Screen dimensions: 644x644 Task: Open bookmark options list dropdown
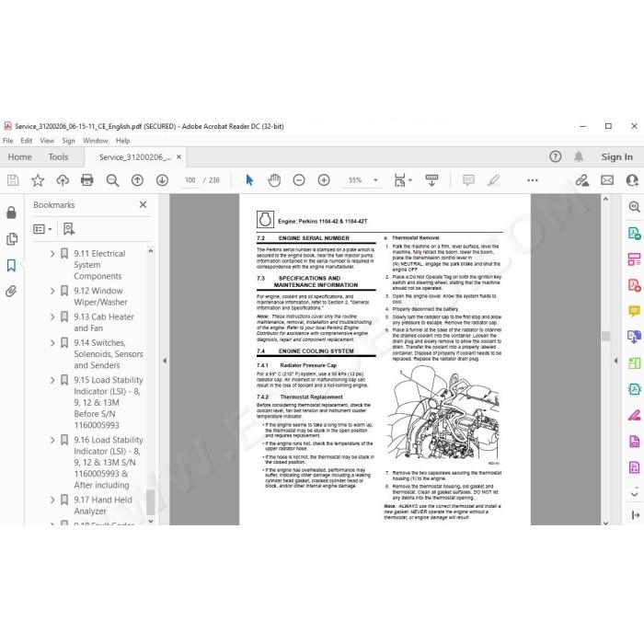tap(42, 229)
